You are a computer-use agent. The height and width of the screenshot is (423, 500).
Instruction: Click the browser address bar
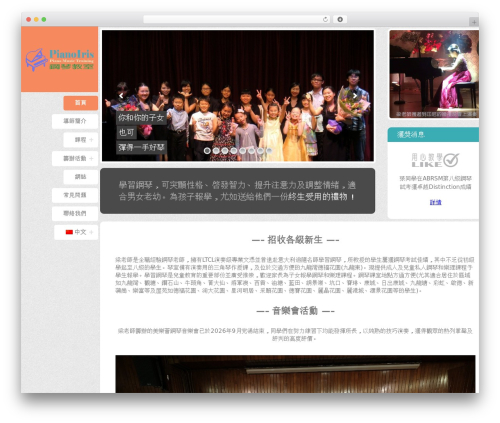pyautogui.click(x=236, y=20)
